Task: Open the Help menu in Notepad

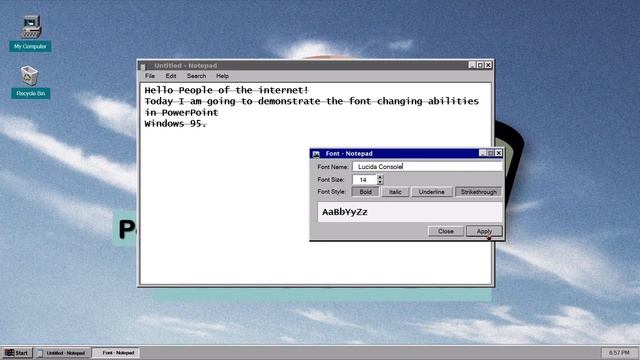Action: click(x=222, y=76)
